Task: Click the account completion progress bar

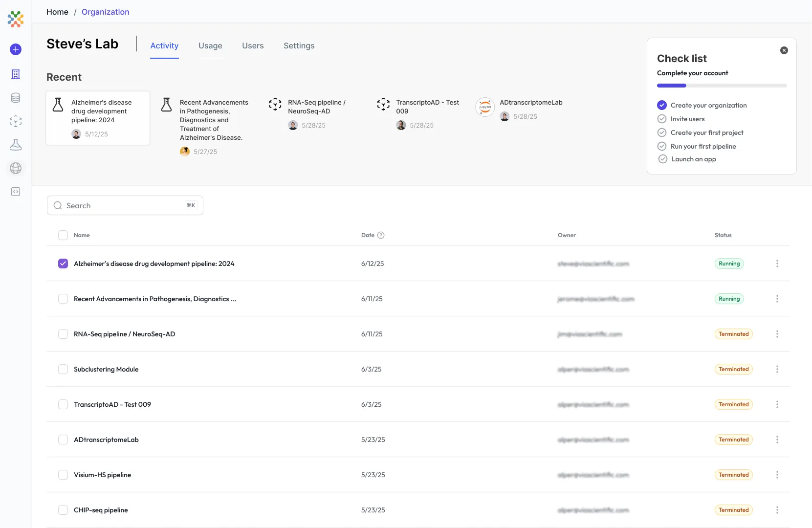Action: (x=722, y=86)
